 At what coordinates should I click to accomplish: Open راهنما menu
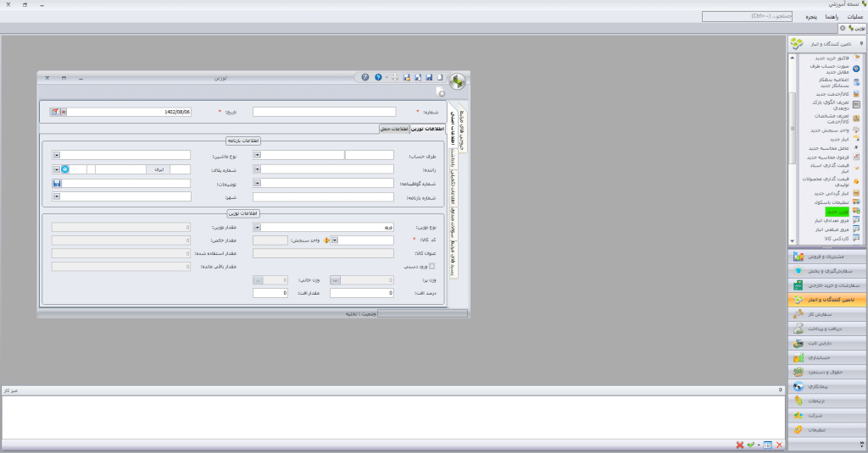click(x=832, y=17)
